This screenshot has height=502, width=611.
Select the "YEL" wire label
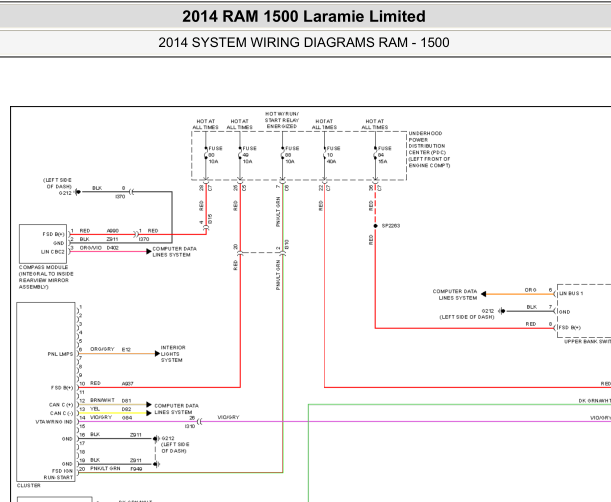pos(95,409)
